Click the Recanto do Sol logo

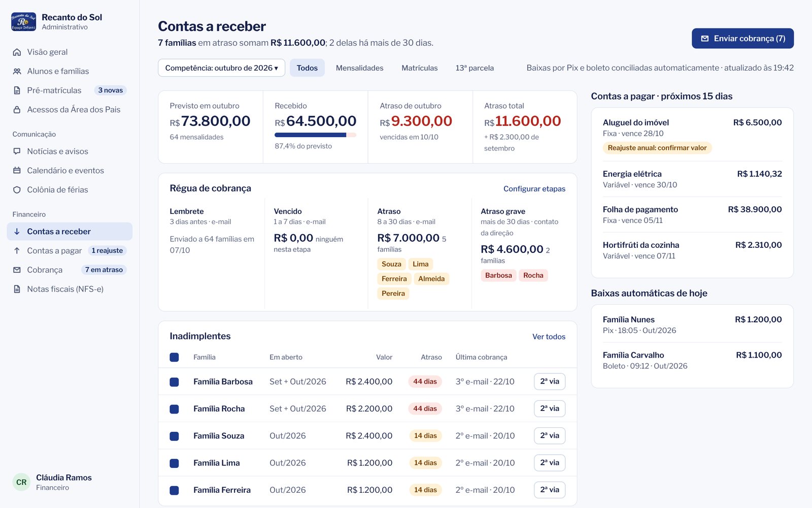23,22
